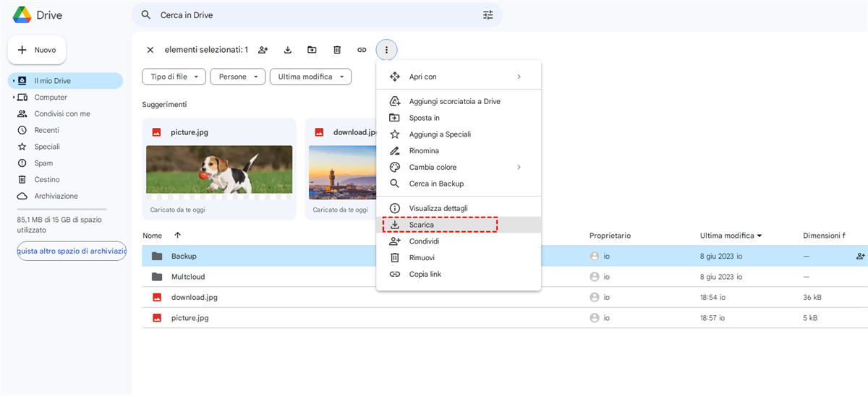This screenshot has height=396, width=868.
Task: Click the download toolbar icon
Action: (287, 50)
